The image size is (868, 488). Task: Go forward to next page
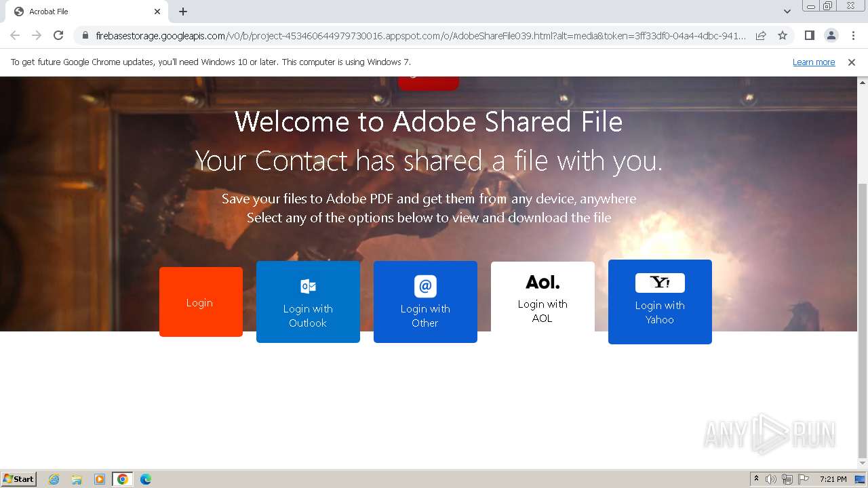pos(37,35)
